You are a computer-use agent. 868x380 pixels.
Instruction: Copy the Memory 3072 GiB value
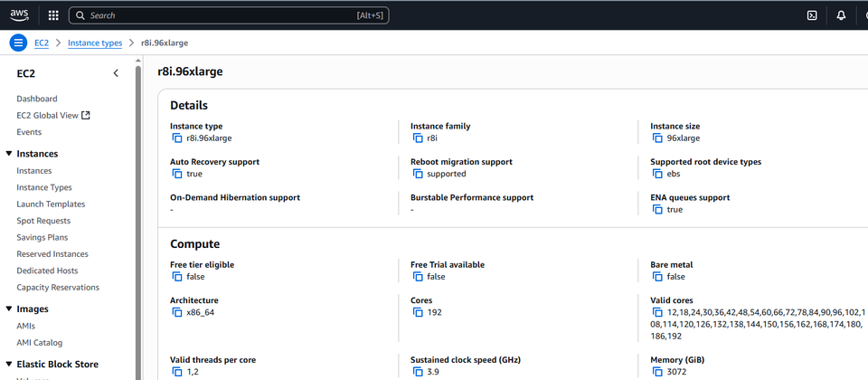click(657, 372)
